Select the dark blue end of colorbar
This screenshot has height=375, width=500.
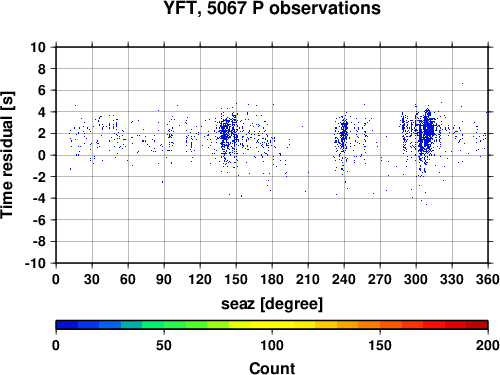click(67, 325)
